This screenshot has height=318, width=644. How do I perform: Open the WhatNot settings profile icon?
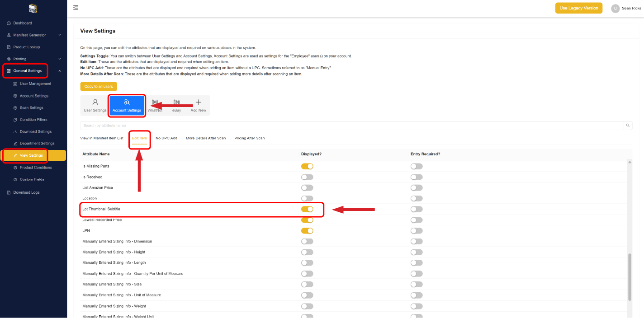coord(155,103)
